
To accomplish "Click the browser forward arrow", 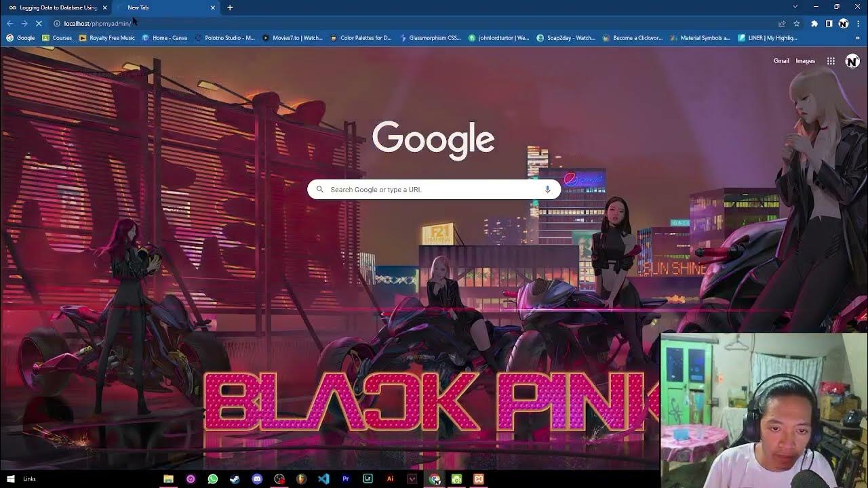I will tap(24, 23).
